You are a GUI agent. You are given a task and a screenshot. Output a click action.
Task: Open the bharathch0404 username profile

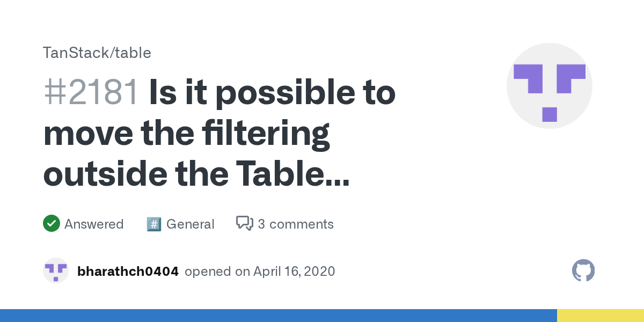tap(128, 272)
